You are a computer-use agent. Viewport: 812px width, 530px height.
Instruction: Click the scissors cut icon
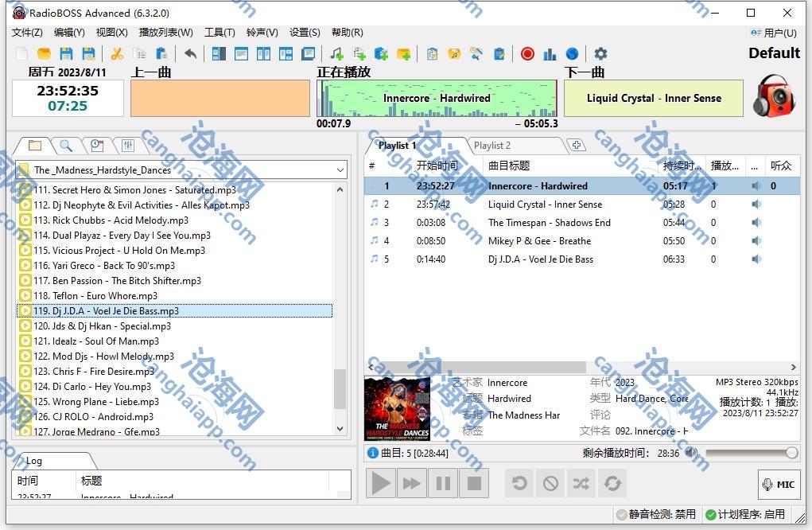117,54
